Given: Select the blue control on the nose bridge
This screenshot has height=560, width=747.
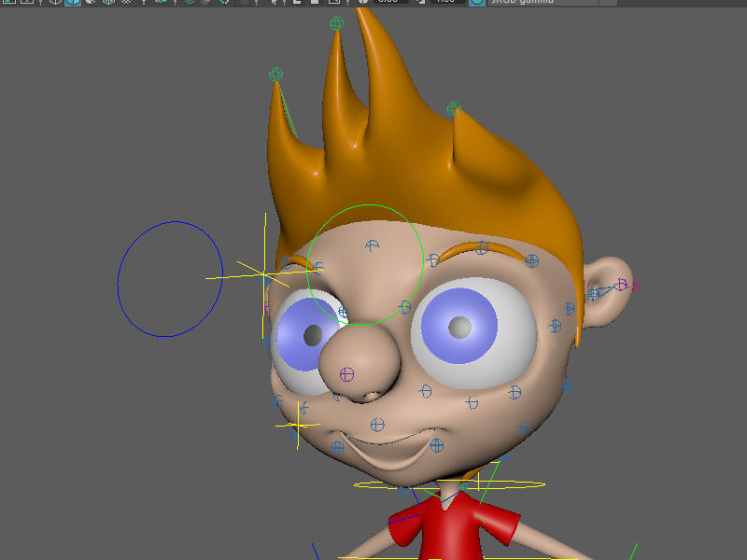Looking at the screenshot, I should [405, 307].
